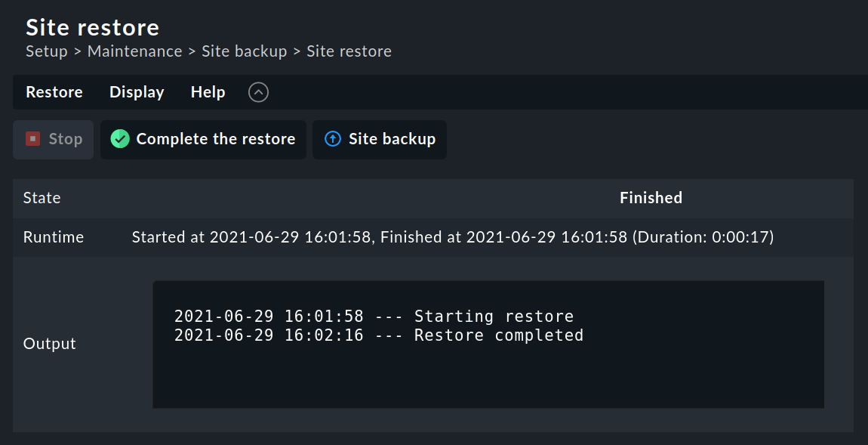Open the Display menu
The height and width of the screenshot is (445, 868).
coord(136,91)
